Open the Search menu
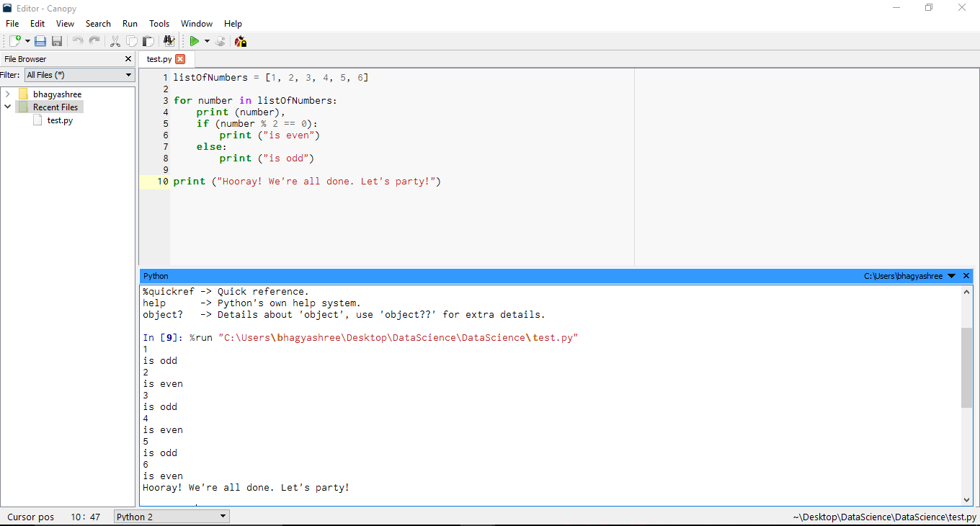The width and height of the screenshot is (980, 526). 98,24
